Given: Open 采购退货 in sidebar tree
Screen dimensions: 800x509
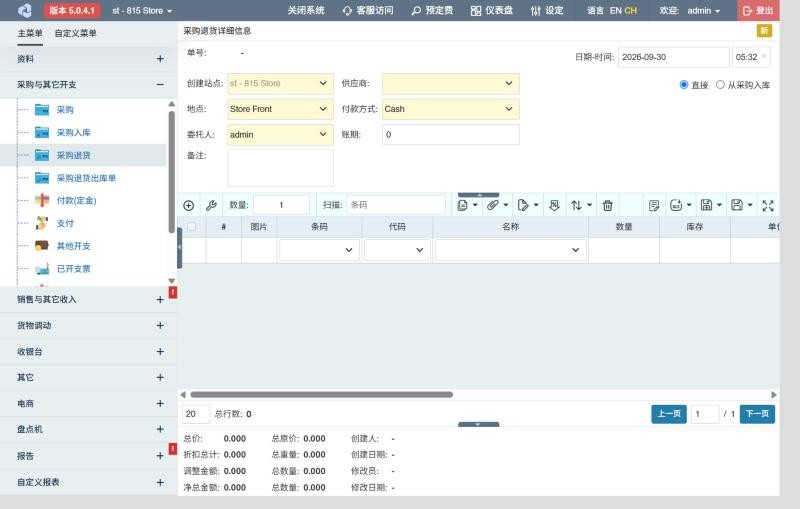Looking at the screenshot, I should pyautogui.click(x=73, y=156).
